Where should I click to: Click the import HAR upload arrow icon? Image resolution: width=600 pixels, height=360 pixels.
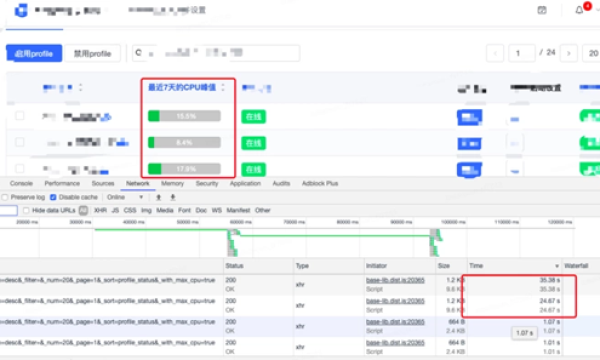pos(158,197)
